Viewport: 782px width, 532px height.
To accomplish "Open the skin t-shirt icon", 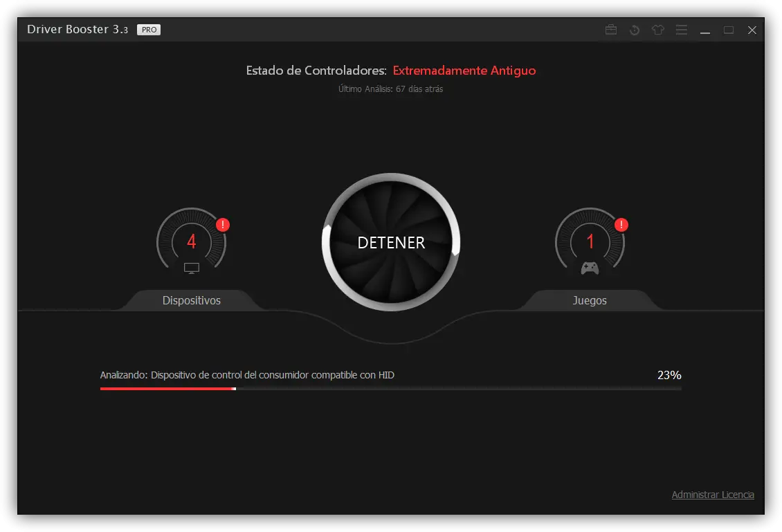I will pos(658,30).
